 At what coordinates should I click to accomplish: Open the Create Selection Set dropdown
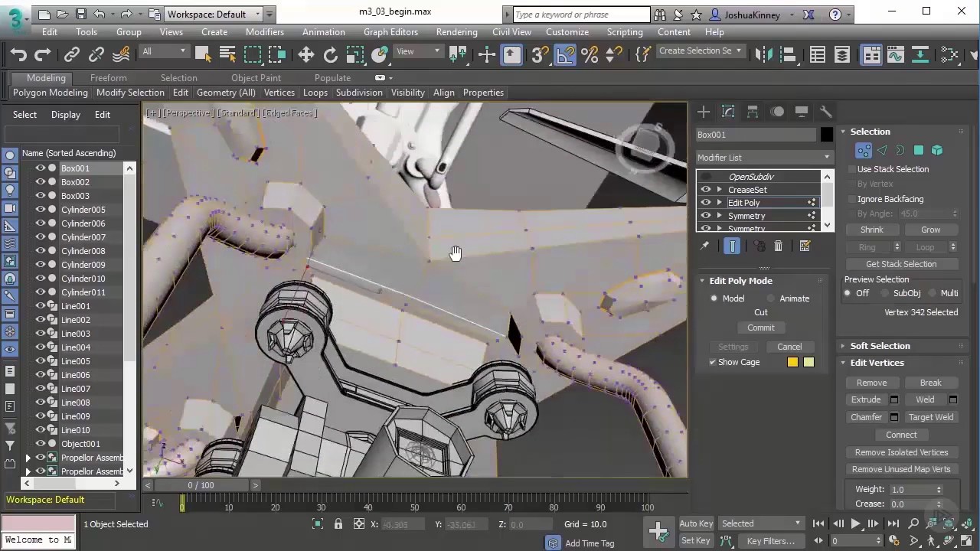click(701, 51)
